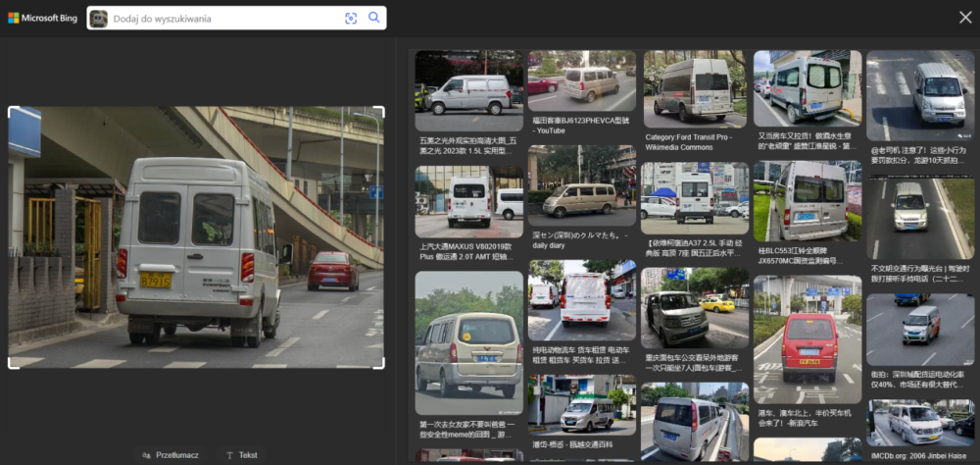Close the visual search viewer
Image resolution: width=980 pixels, height=465 pixels.
pos(964,18)
